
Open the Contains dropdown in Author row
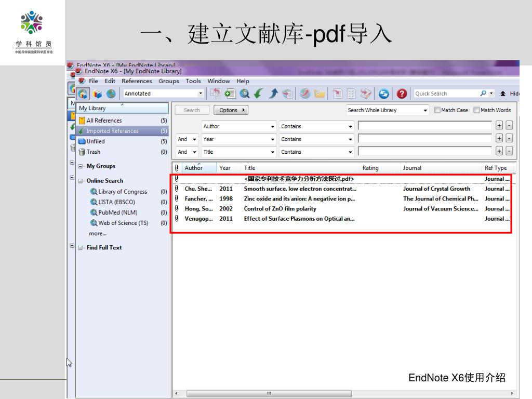350,127
